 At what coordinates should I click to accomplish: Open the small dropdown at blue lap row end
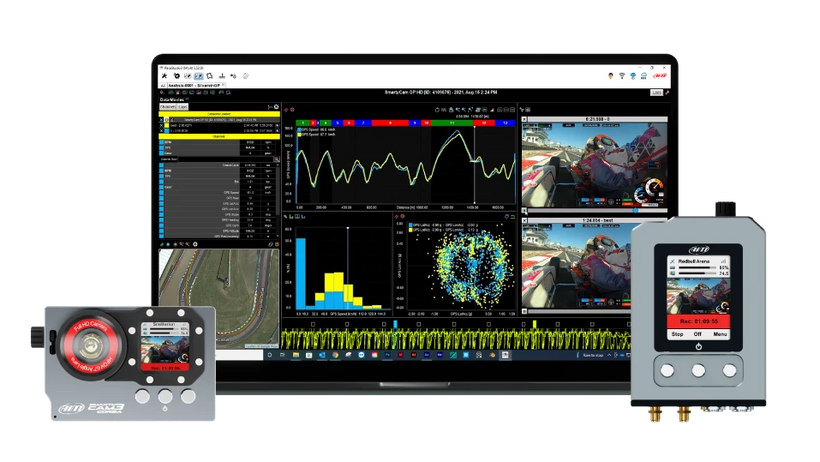[x=277, y=131]
